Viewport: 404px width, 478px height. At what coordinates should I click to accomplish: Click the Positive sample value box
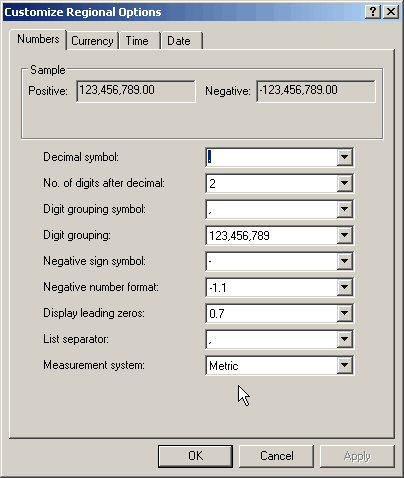point(136,91)
